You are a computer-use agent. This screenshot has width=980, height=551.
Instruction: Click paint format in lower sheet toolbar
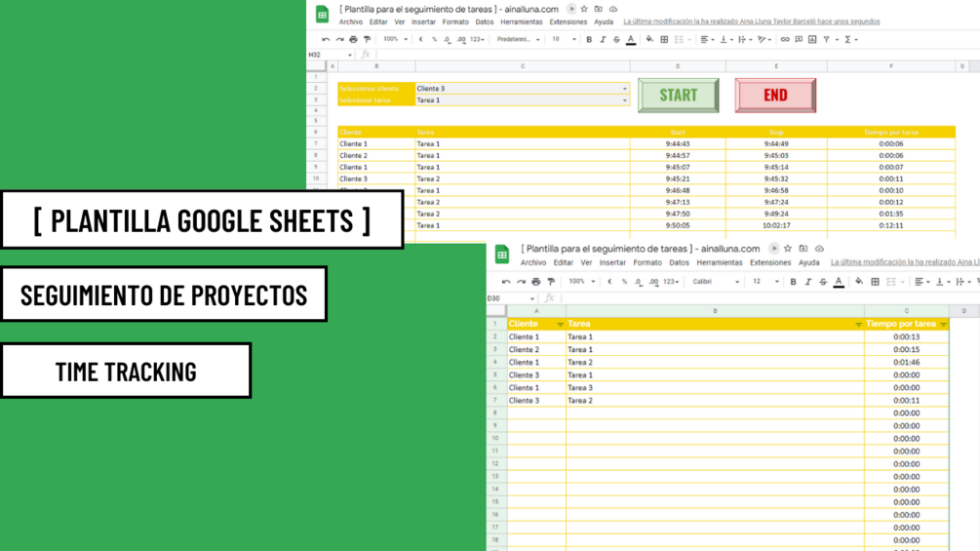click(551, 282)
